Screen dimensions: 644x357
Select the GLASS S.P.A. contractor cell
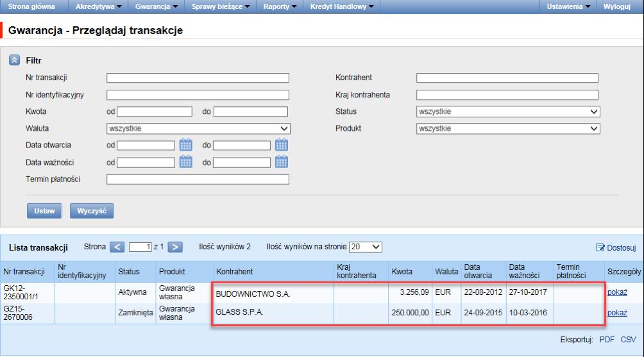[x=239, y=312]
